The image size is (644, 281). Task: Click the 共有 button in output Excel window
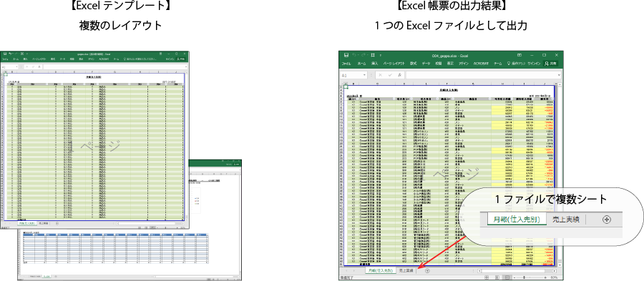point(550,64)
